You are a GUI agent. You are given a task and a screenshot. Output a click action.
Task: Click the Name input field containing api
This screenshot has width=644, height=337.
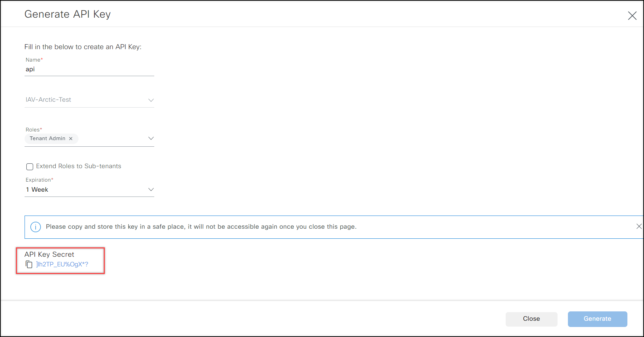click(x=89, y=69)
